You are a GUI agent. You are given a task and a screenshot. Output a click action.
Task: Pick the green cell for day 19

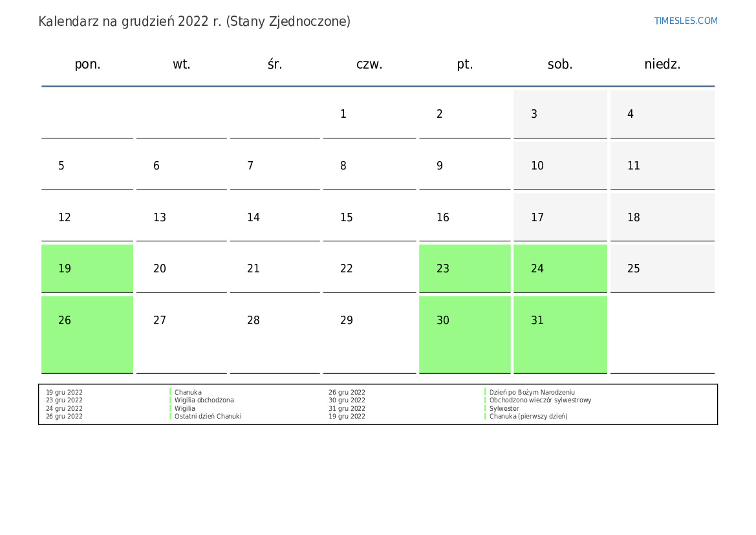click(87, 268)
